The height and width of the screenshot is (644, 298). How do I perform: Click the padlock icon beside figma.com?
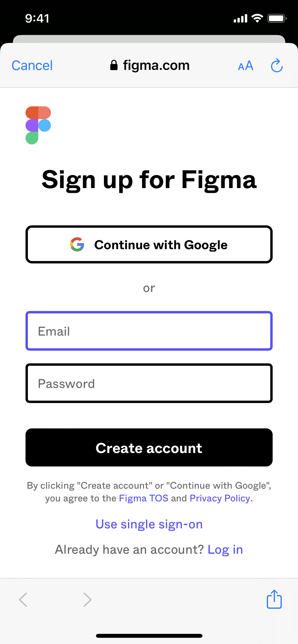pyautogui.click(x=114, y=65)
